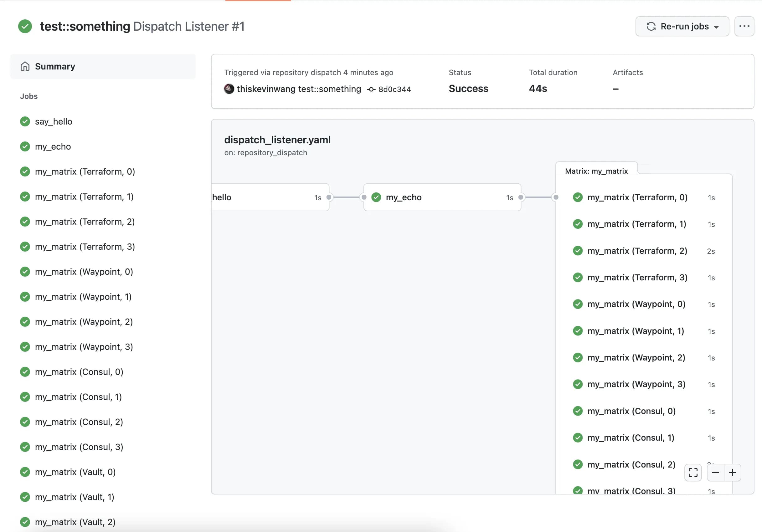Open my_matrix (Waypoint, 3) in matrix box
The image size is (762, 532).
click(x=636, y=384)
